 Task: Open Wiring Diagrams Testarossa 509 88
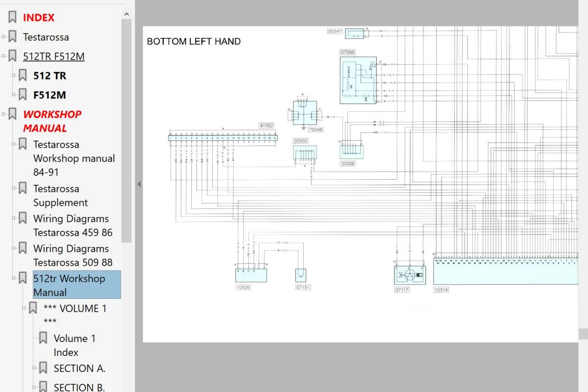click(73, 255)
